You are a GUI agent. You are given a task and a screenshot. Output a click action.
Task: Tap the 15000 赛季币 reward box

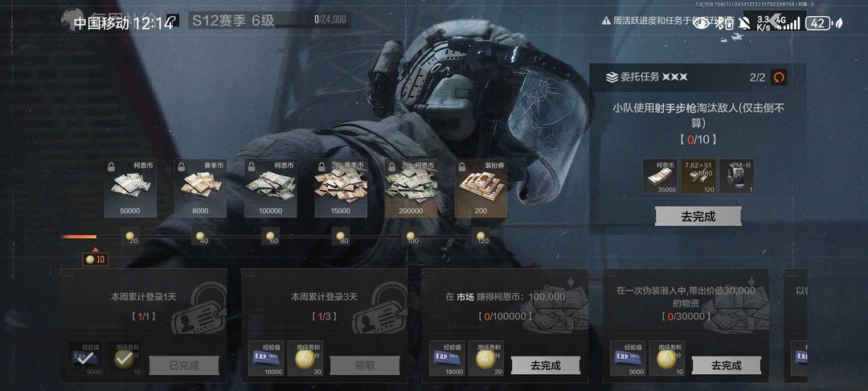(341, 188)
